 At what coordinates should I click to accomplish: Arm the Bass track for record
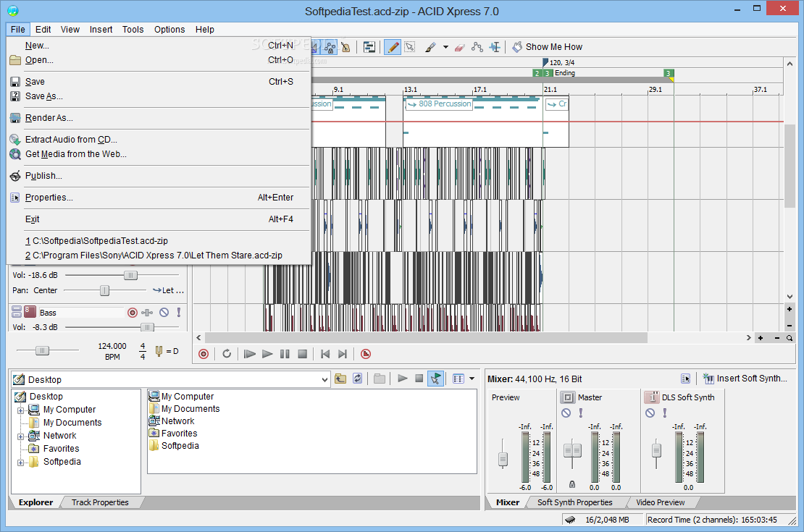point(133,313)
